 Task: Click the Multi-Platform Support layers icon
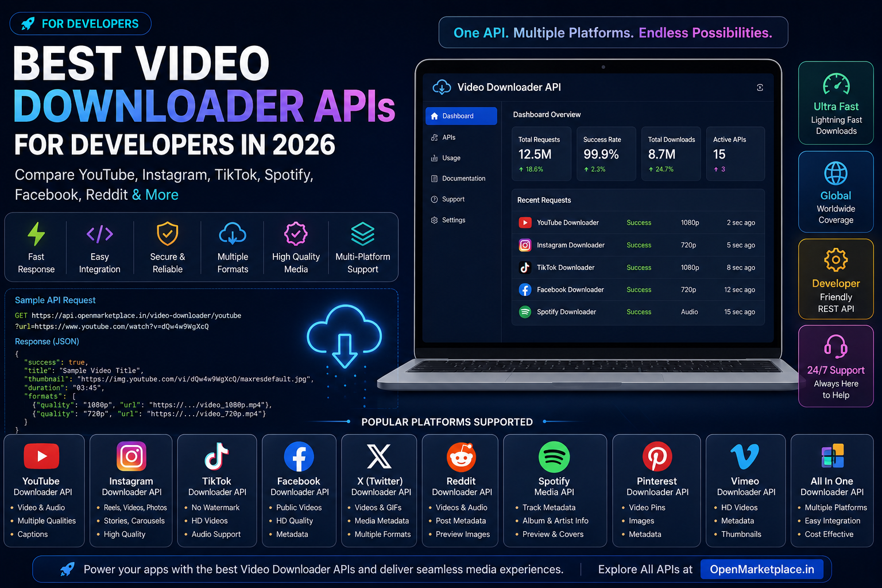(x=363, y=234)
